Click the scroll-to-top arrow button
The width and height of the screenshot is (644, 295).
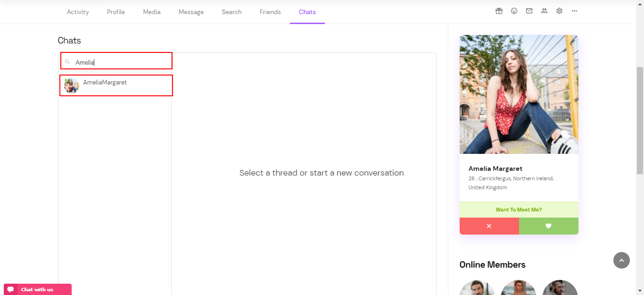tap(621, 260)
